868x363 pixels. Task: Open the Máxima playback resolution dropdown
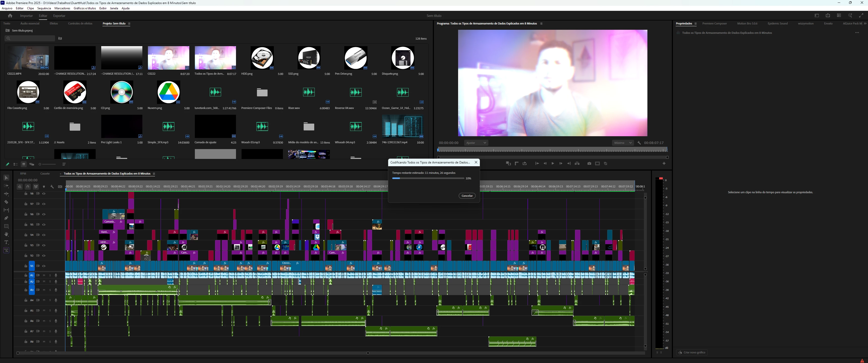point(622,143)
